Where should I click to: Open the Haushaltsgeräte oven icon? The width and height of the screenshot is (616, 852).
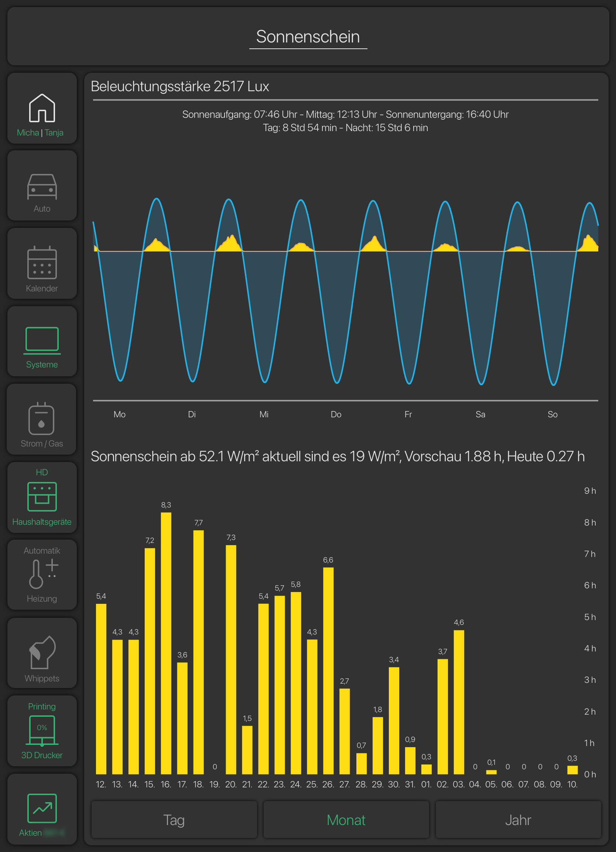tap(42, 496)
